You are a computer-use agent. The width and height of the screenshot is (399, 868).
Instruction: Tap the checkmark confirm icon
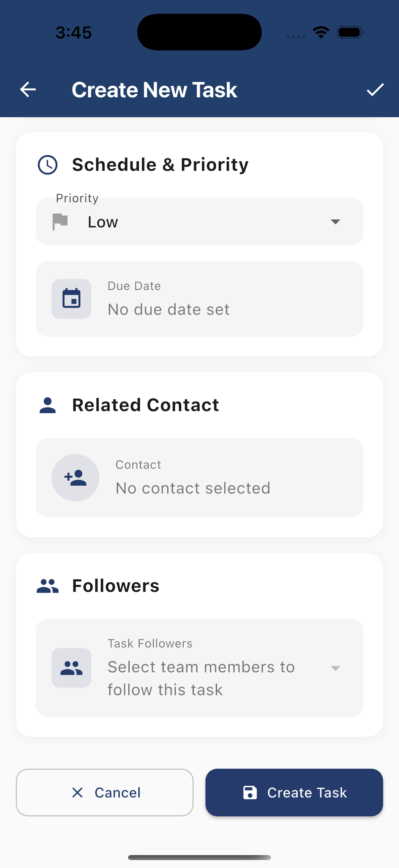(x=375, y=90)
